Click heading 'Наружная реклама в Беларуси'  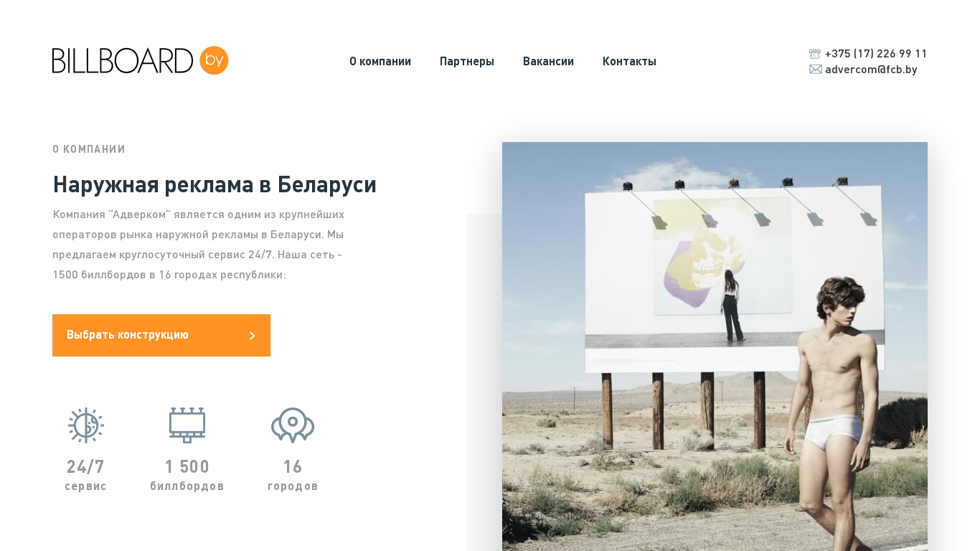click(215, 185)
